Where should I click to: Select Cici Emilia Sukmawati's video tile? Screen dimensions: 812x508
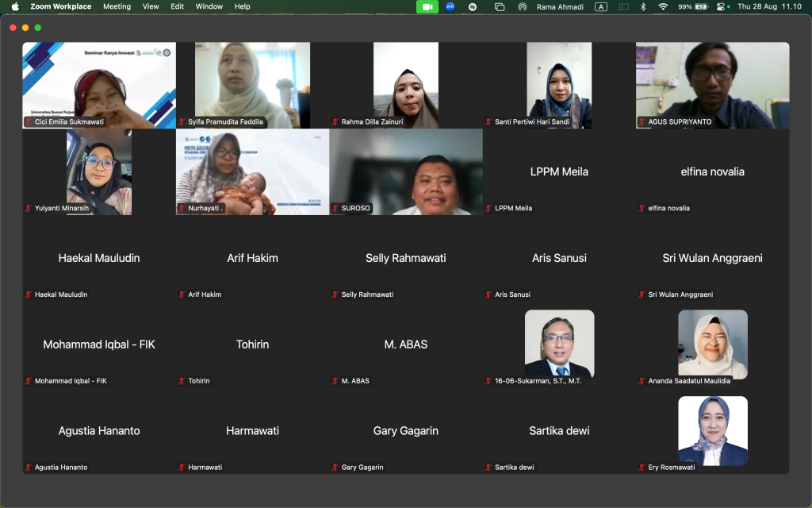99,85
